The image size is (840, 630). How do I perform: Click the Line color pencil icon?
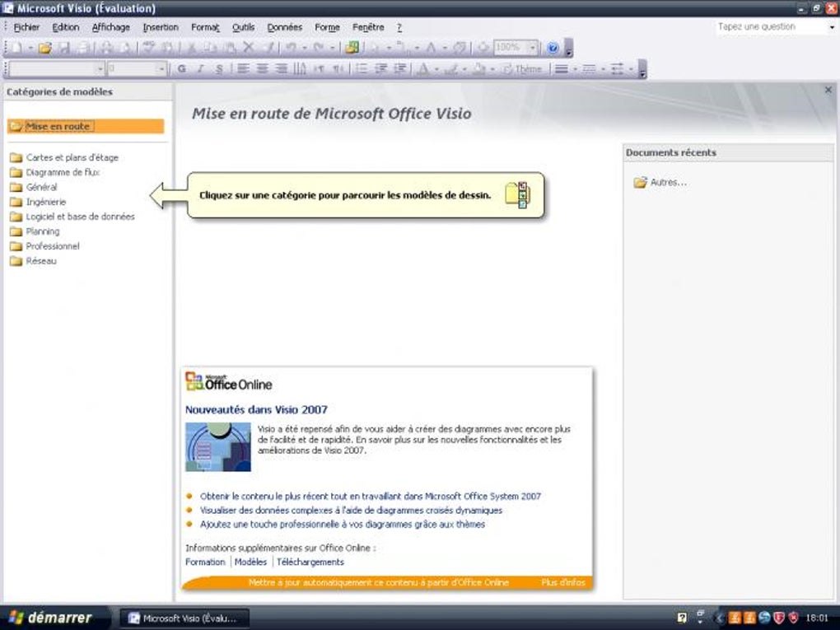451,68
